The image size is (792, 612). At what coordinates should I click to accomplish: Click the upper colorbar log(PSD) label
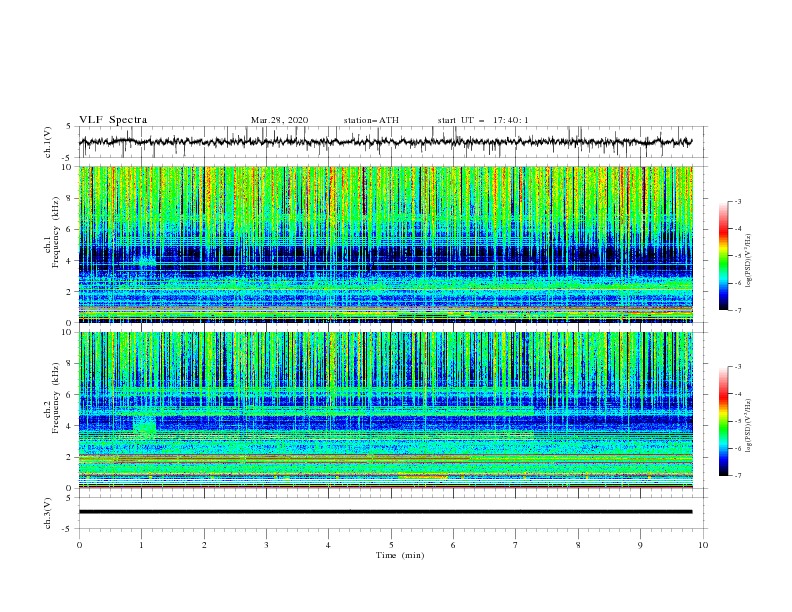tap(749, 261)
